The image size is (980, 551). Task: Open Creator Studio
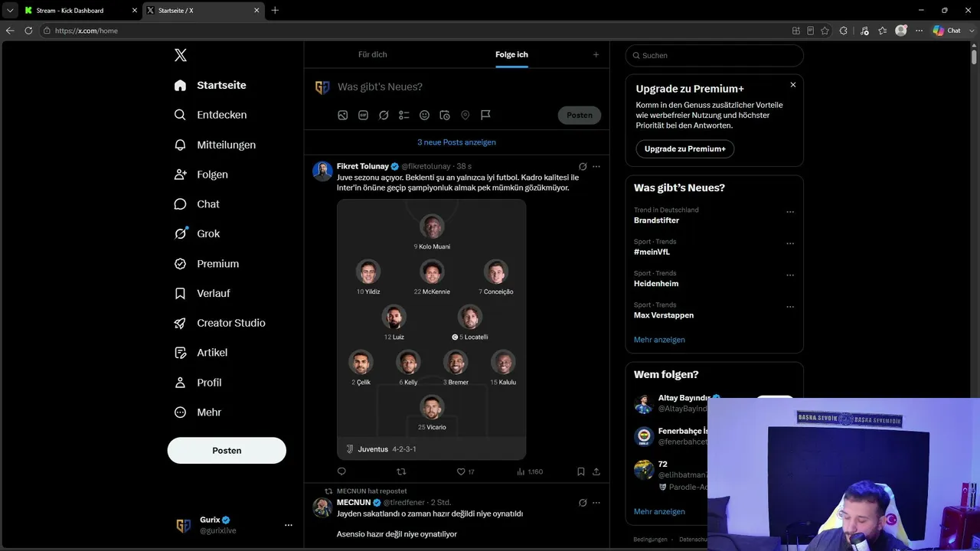(220, 323)
